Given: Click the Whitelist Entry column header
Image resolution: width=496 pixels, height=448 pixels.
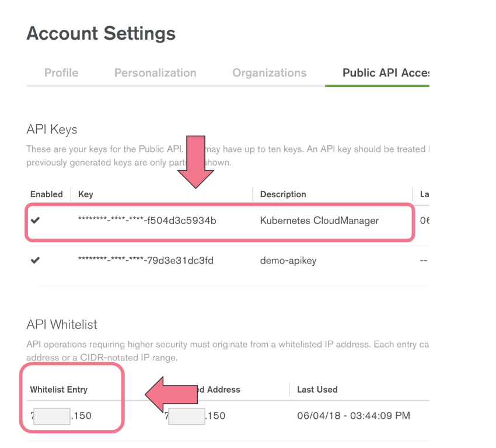Looking at the screenshot, I should tap(59, 389).
